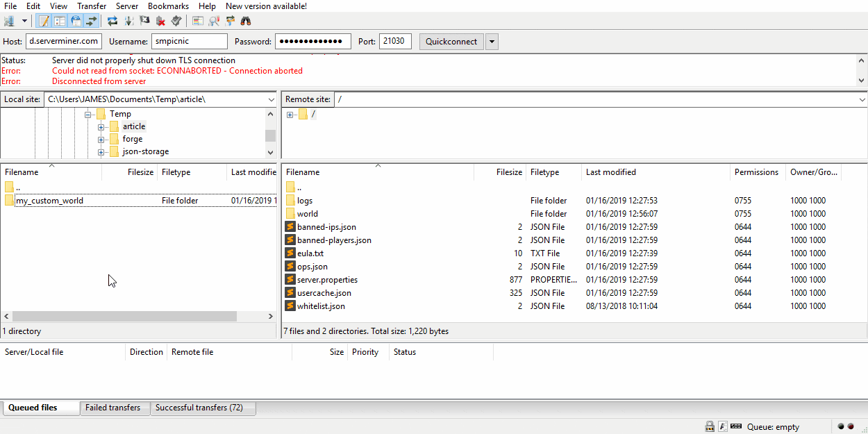Click the message log scroll down arrow
Image resolution: width=868 pixels, height=434 pixels.
862,81
